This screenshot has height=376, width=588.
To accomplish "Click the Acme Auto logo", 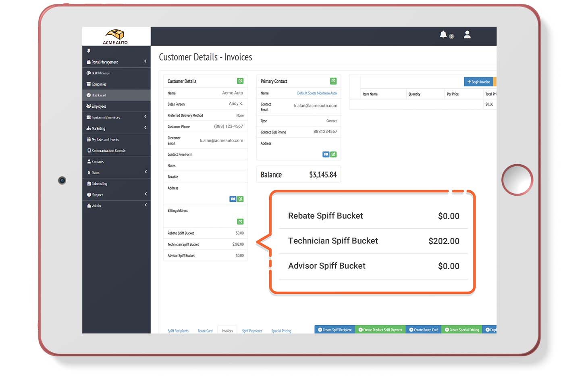I will click(115, 37).
